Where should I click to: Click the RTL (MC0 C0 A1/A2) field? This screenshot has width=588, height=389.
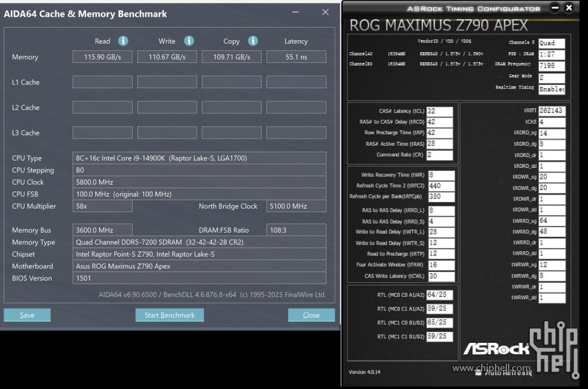click(x=440, y=295)
